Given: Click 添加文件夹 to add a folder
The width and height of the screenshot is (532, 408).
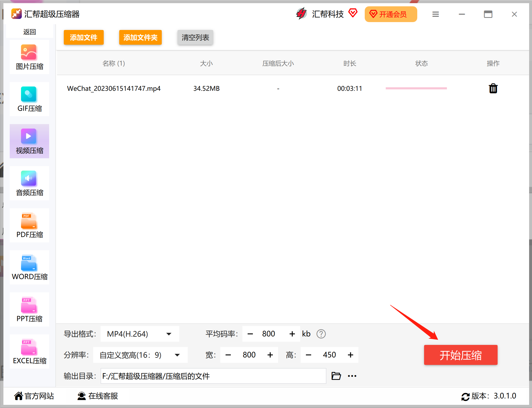Looking at the screenshot, I should click(140, 37).
